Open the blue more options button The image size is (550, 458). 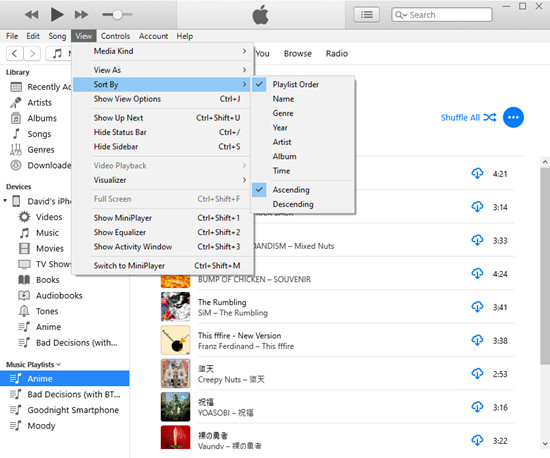tap(513, 117)
